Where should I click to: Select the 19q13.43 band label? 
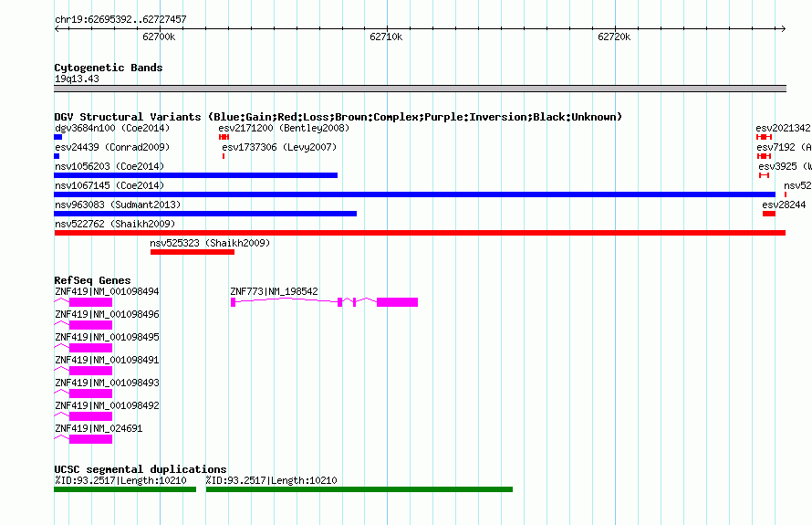77,79
